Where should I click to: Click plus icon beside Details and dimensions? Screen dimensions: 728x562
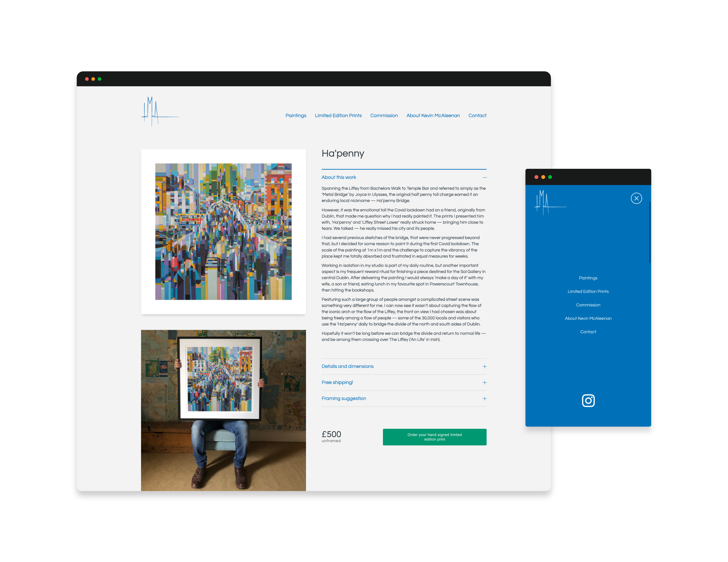(x=484, y=366)
